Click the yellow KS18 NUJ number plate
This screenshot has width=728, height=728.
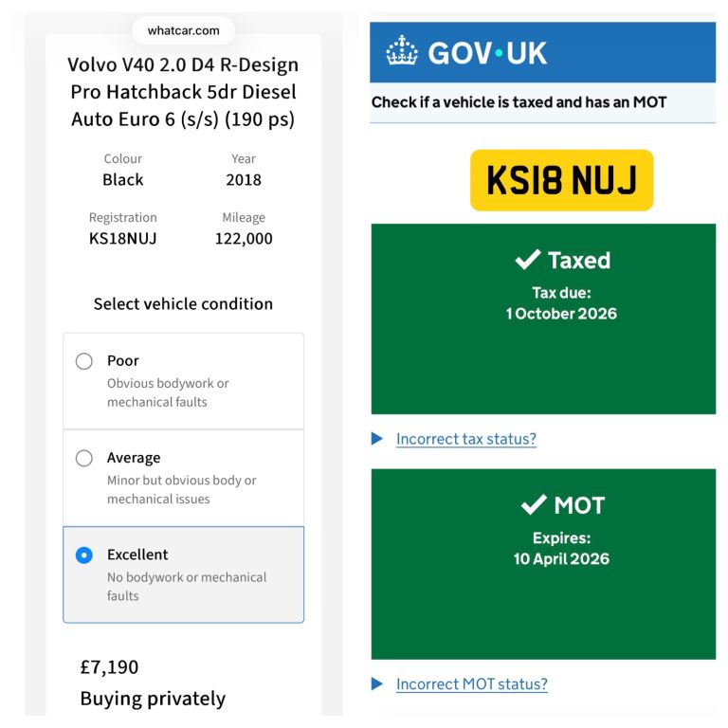(562, 180)
